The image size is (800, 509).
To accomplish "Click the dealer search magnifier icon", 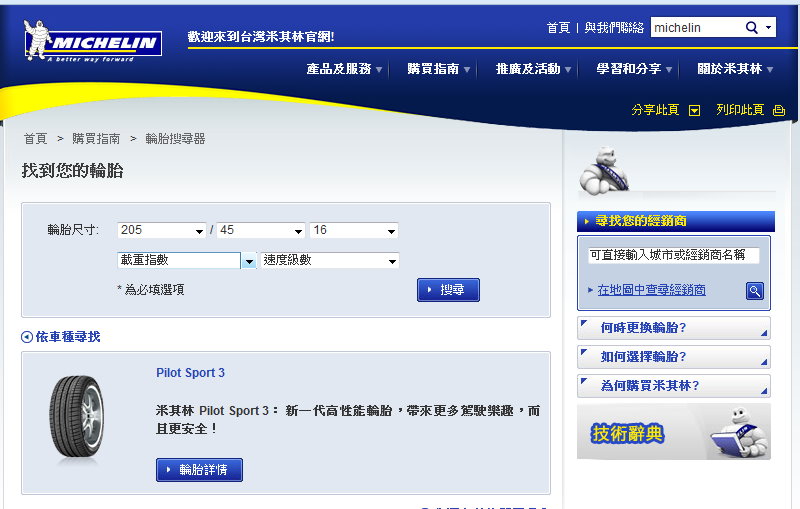I will coord(755,291).
